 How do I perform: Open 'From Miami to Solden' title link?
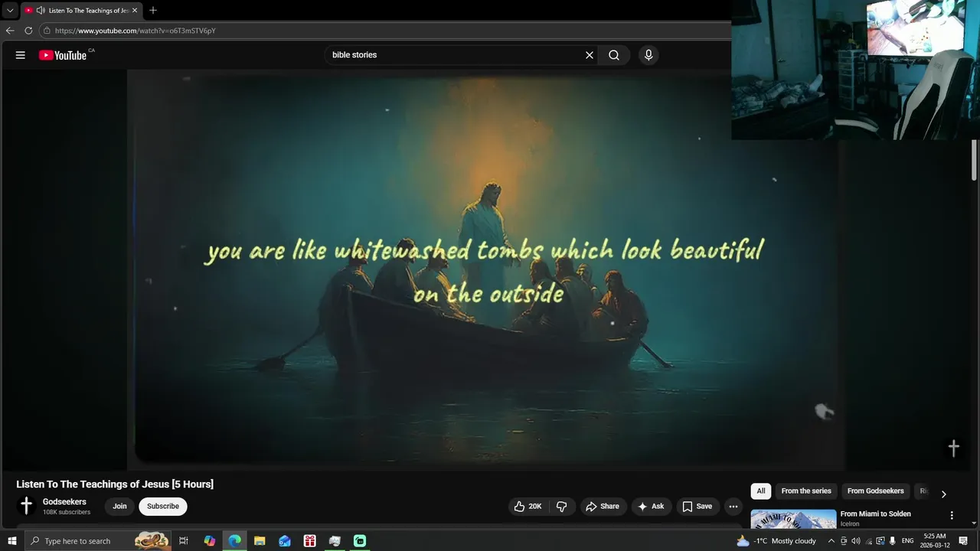876,514
